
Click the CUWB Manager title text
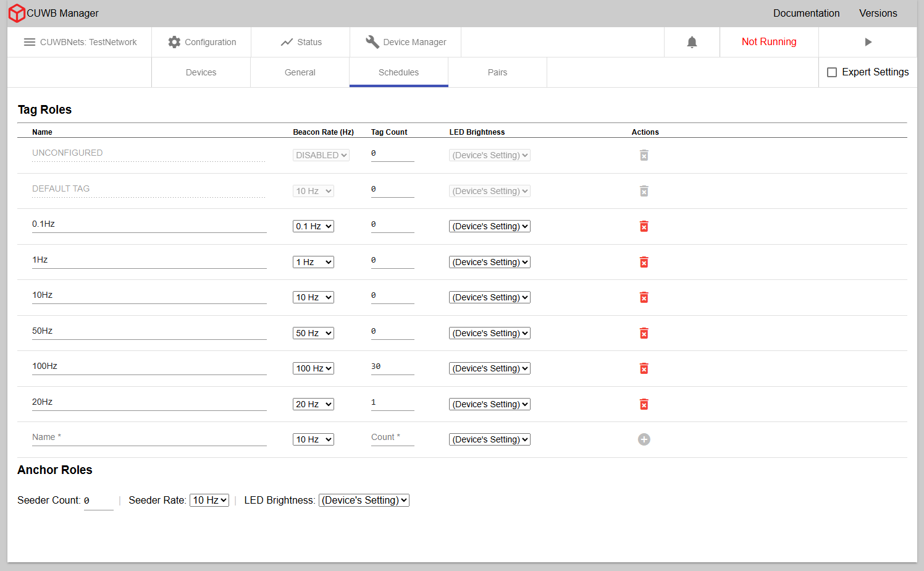pos(62,13)
